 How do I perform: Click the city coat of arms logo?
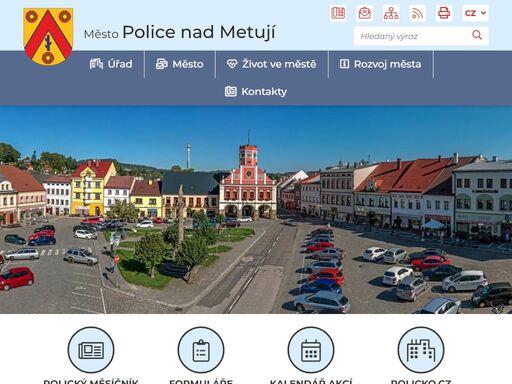48,37
